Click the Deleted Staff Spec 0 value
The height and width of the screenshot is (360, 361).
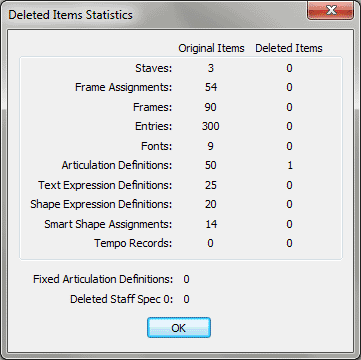click(x=186, y=299)
